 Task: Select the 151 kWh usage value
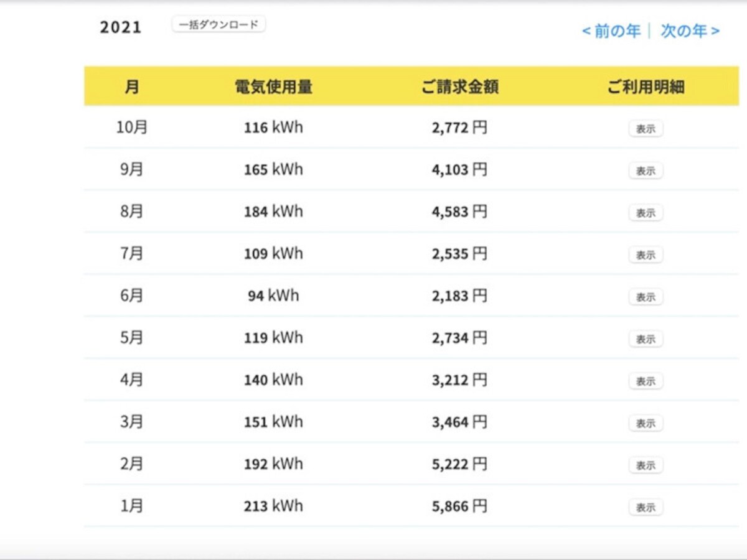273,422
